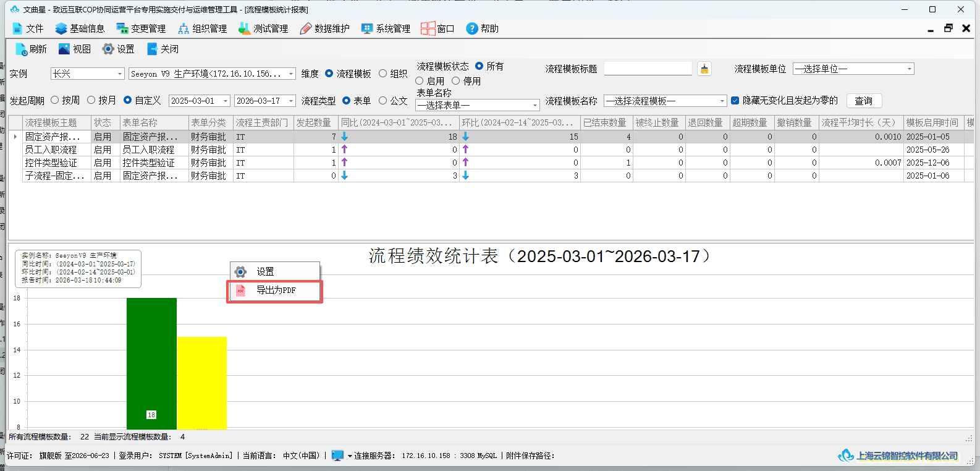Open the 帮助 help menu icon

pyautogui.click(x=471, y=28)
